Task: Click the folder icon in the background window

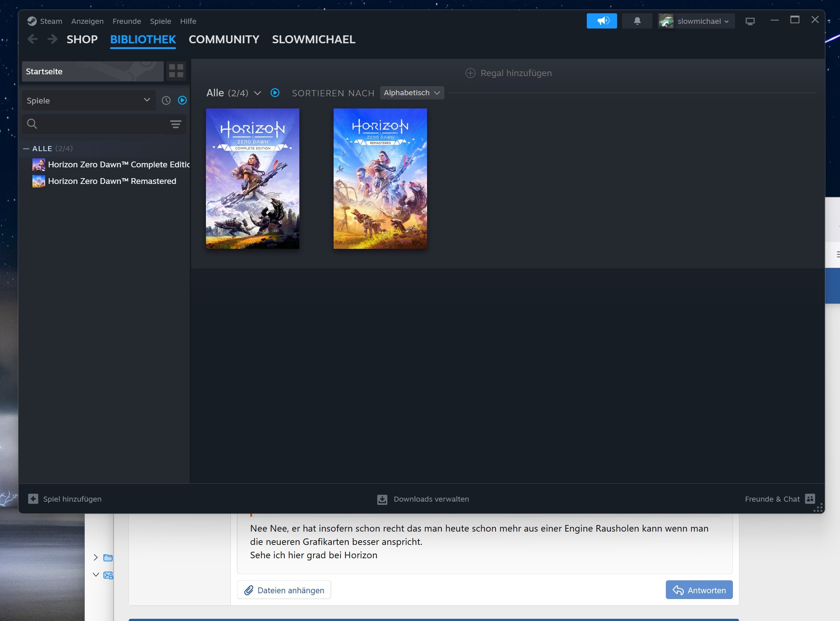Action: [x=108, y=558]
